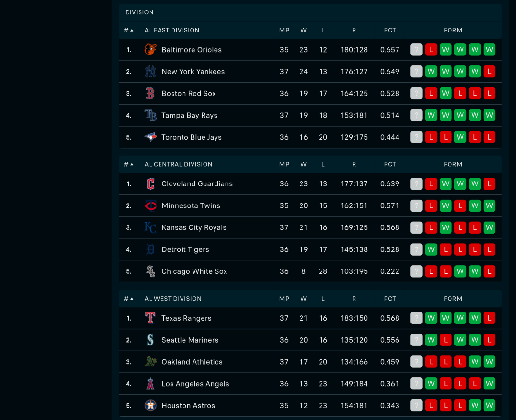The height and width of the screenshot is (420, 516).
Task: Click the Texas Rangers logo
Action: click(x=150, y=318)
